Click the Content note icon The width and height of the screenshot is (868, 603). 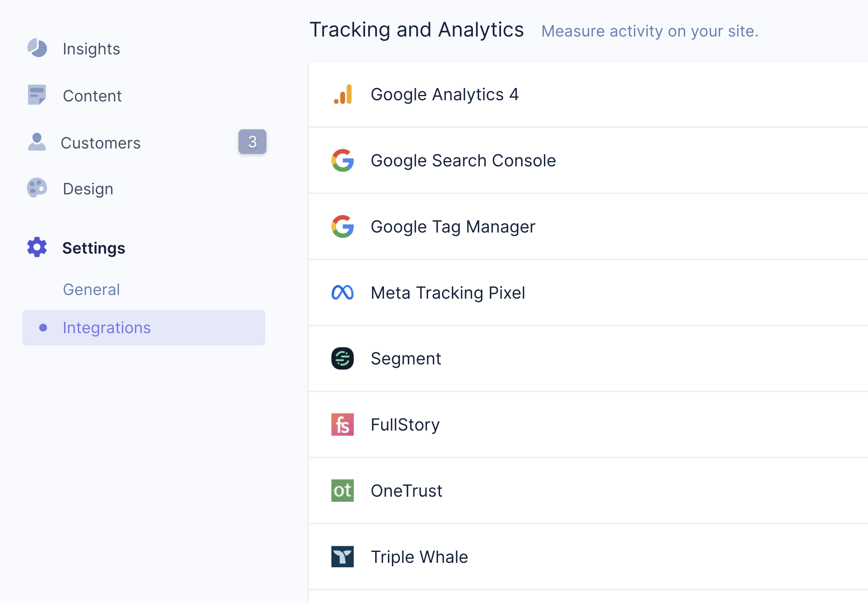37,95
